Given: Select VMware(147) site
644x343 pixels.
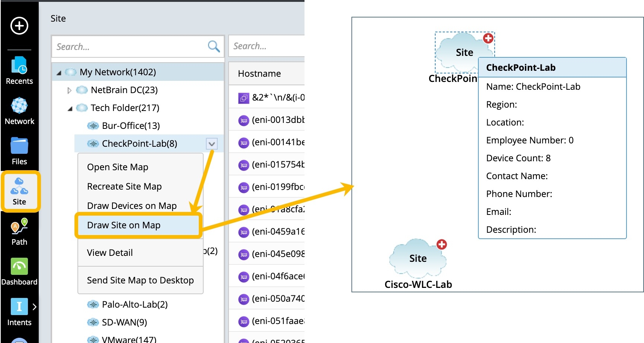Looking at the screenshot, I should [x=129, y=339].
